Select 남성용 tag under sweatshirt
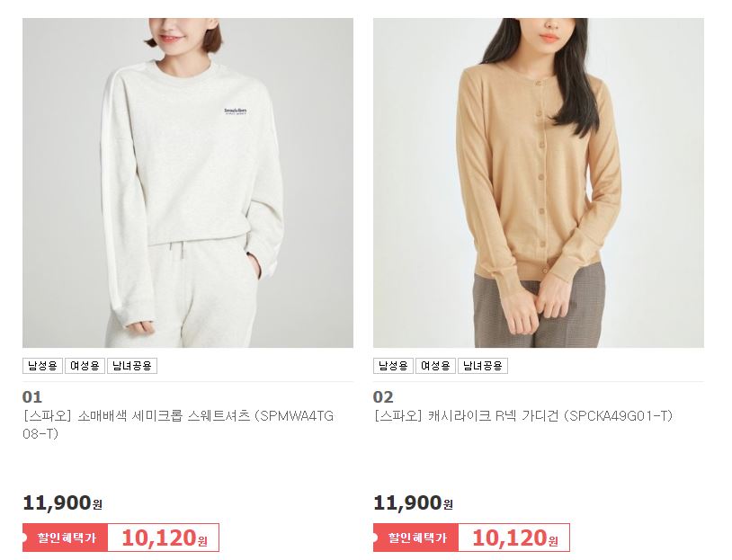 coord(42,366)
